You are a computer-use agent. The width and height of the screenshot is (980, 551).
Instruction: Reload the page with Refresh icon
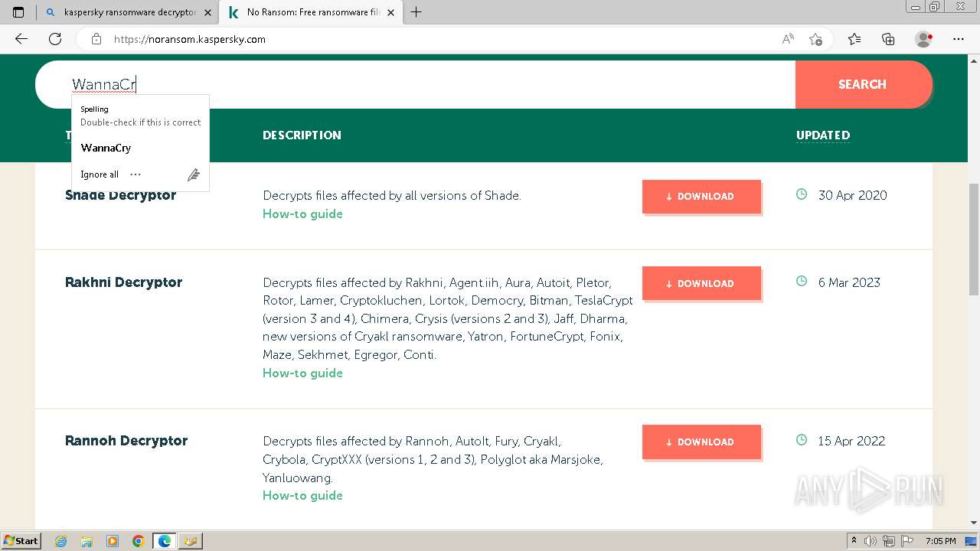[55, 39]
